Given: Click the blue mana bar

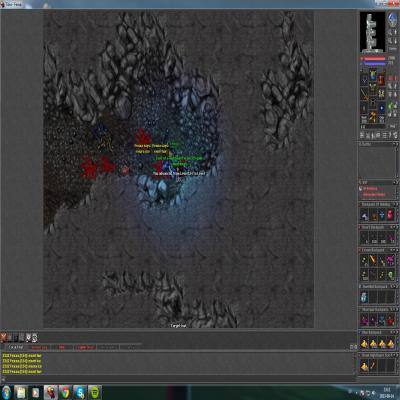Looking at the screenshot, I should 375,63.
